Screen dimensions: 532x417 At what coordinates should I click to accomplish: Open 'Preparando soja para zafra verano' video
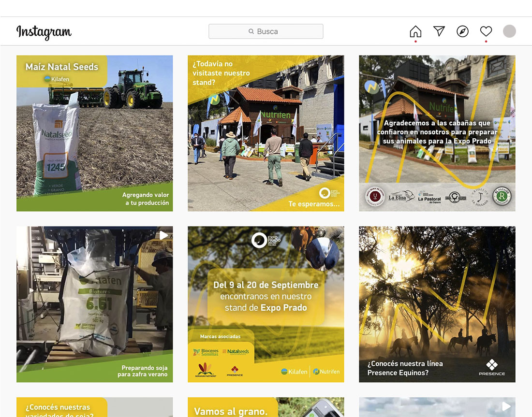pyautogui.click(x=95, y=304)
